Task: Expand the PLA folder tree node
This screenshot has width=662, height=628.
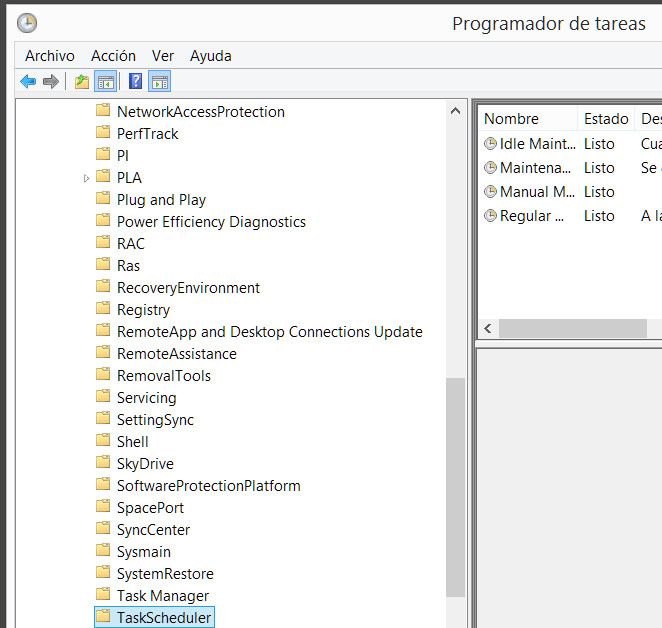Action: (86, 178)
